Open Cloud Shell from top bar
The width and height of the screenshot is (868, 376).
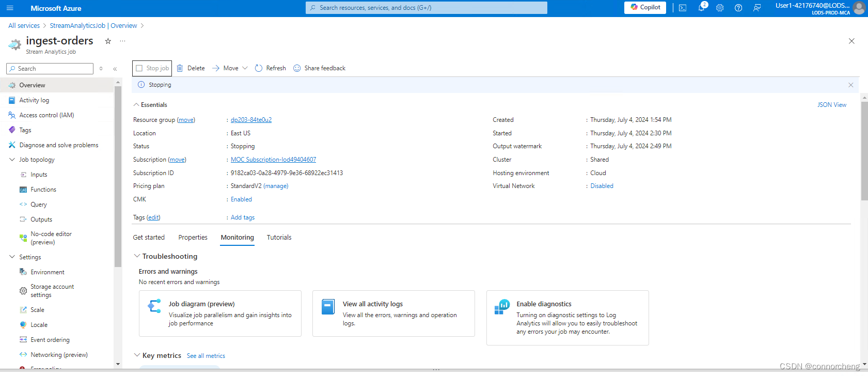click(x=683, y=8)
